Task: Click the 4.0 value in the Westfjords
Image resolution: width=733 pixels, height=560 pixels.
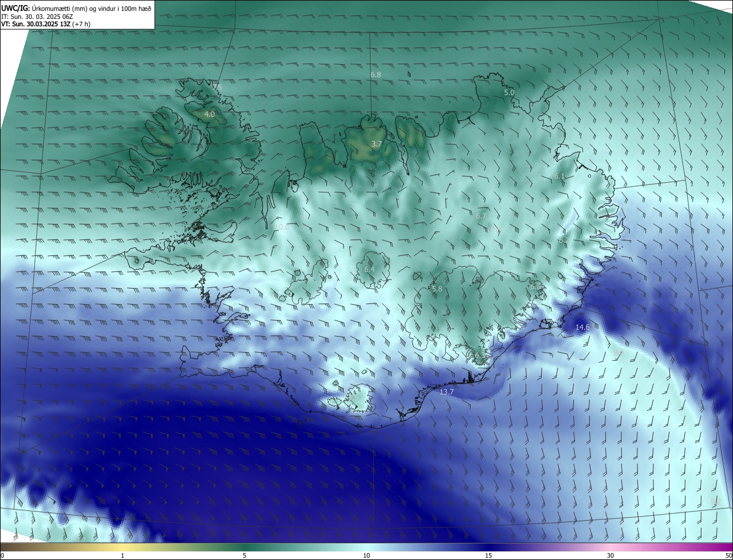Action: tap(210, 114)
